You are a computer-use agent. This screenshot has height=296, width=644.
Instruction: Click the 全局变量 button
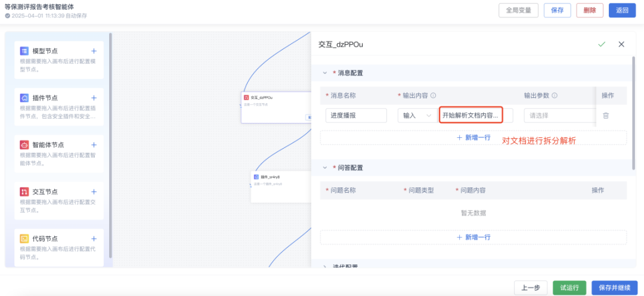(518, 10)
